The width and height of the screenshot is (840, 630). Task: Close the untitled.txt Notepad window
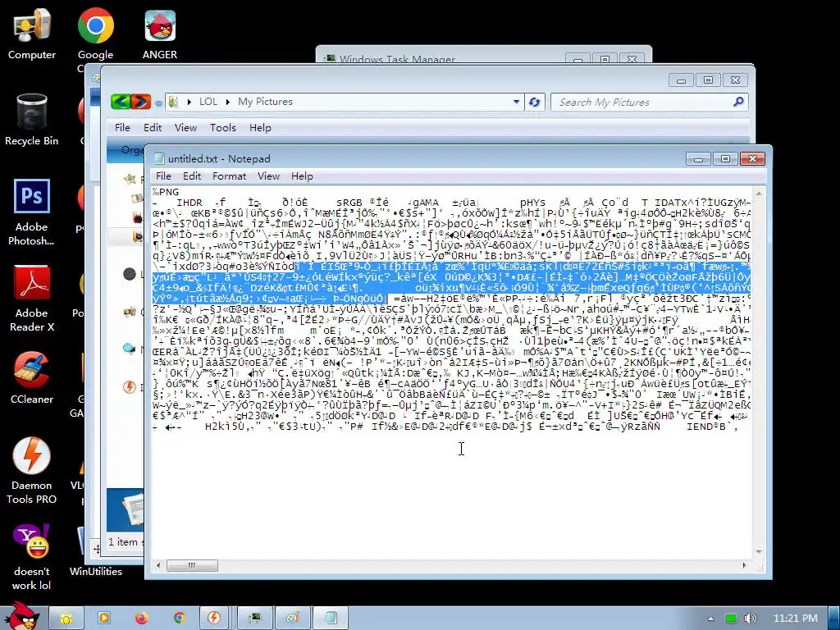(x=752, y=158)
